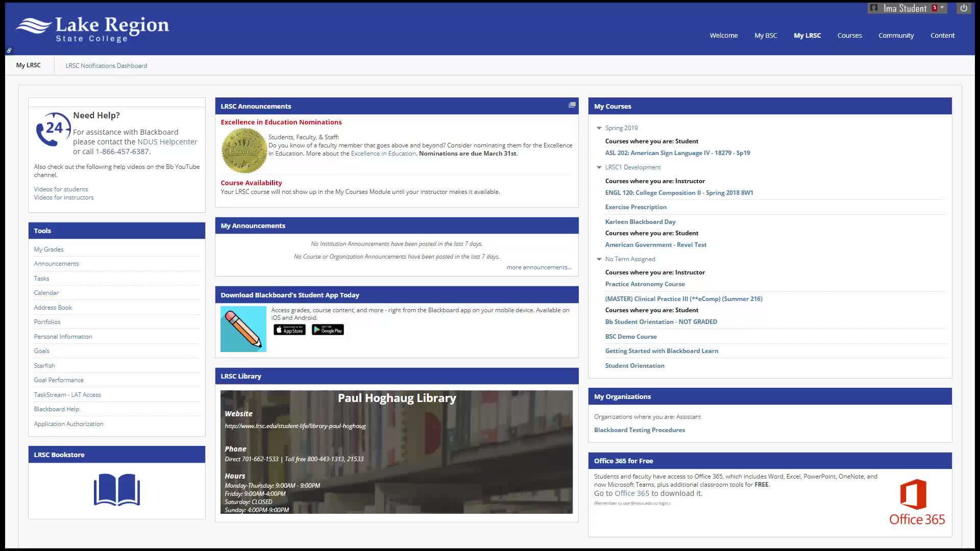Image resolution: width=980 pixels, height=551 pixels.
Task: Switch to the Courses tab
Action: (x=849, y=35)
